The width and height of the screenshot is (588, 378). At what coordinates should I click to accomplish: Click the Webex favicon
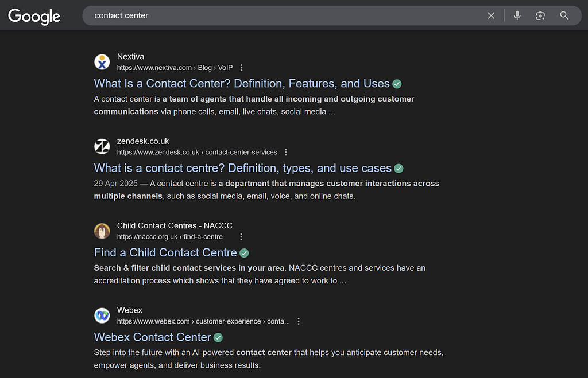click(x=102, y=315)
